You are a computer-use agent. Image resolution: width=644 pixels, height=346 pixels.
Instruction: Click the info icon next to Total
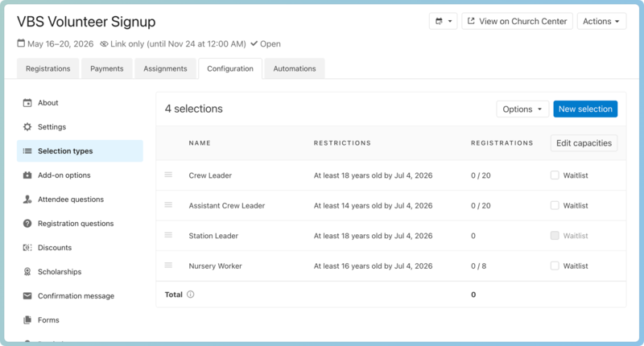(191, 295)
